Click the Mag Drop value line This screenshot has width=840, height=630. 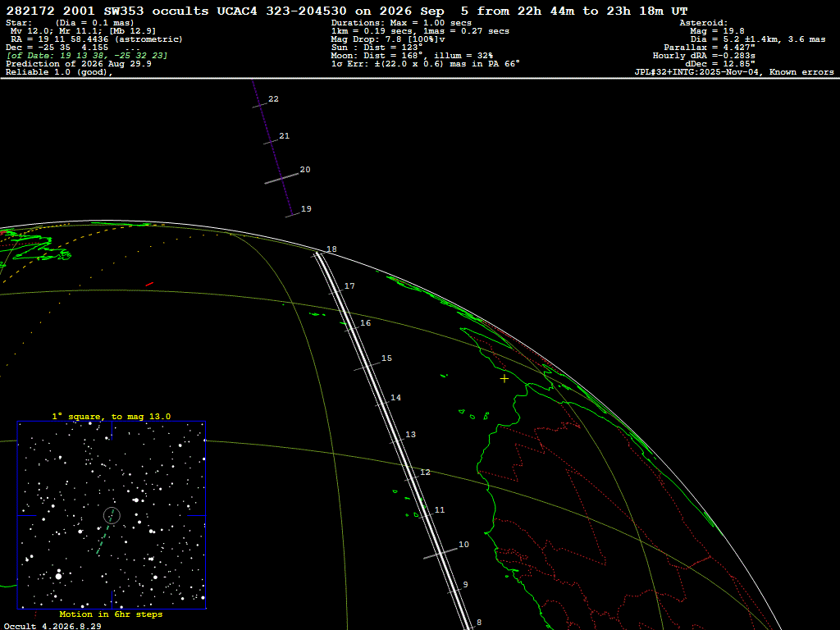click(x=388, y=39)
